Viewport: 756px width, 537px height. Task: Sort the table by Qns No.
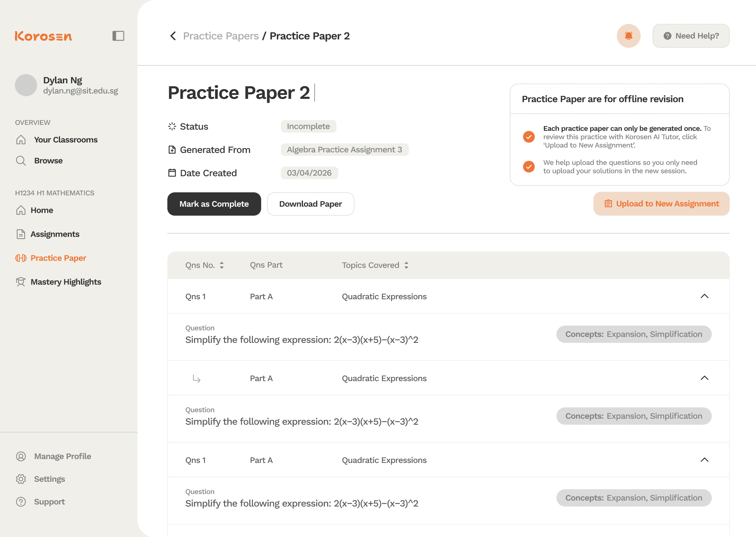tap(221, 265)
